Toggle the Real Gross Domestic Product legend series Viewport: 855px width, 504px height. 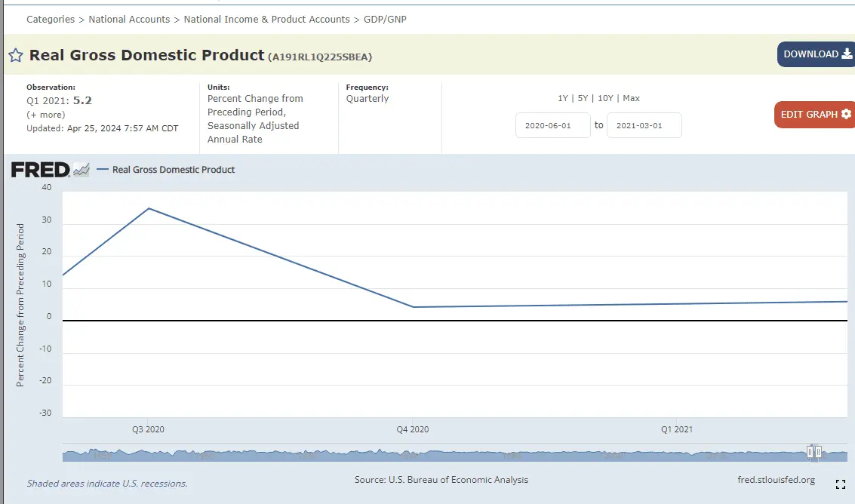pyautogui.click(x=174, y=170)
